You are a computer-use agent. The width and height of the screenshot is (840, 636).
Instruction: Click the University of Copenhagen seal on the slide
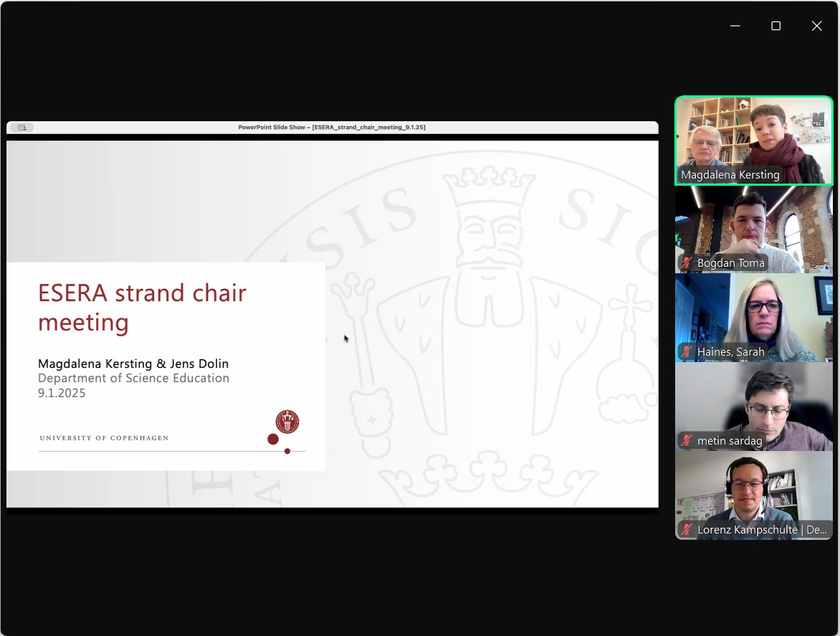[x=287, y=422]
